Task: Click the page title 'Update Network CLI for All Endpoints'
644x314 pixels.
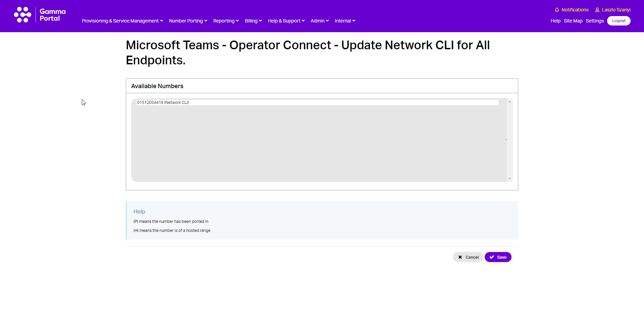Action: click(x=308, y=53)
